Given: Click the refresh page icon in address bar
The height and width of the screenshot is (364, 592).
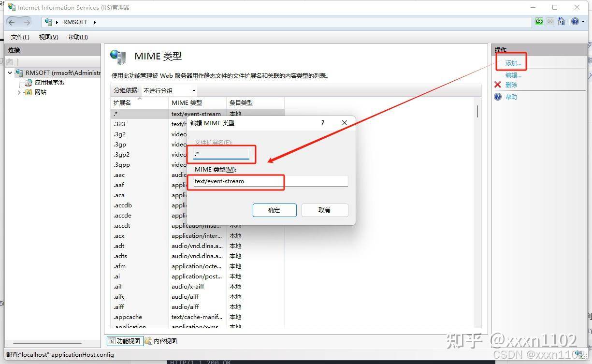Looking at the screenshot, I should coord(539,22).
